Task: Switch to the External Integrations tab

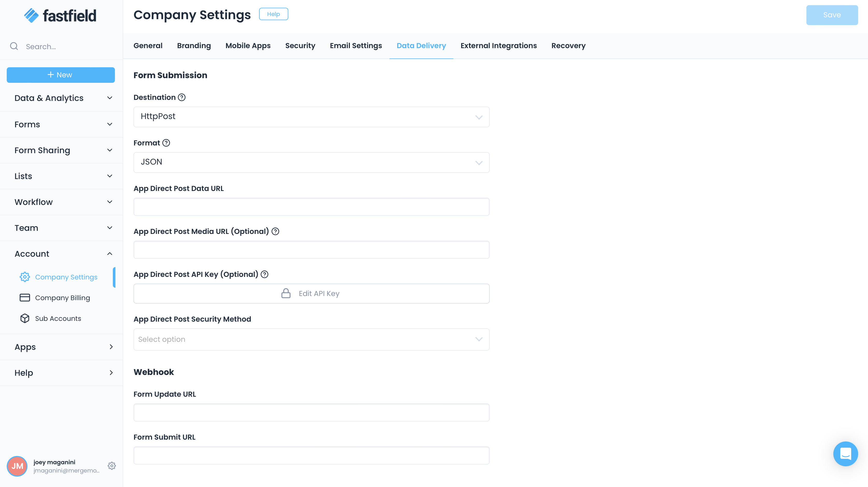Action: click(498, 46)
